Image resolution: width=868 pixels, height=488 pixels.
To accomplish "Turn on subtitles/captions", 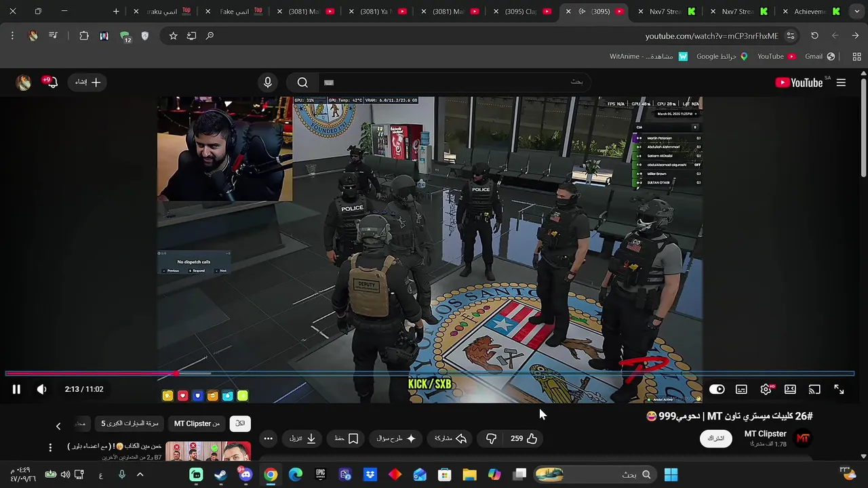I will (x=741, y=389).
